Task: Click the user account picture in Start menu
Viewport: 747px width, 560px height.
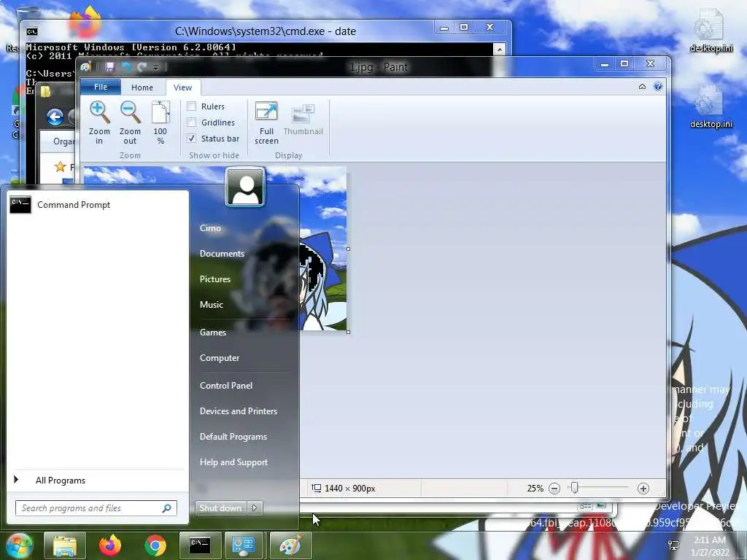Action: (245, 187)
